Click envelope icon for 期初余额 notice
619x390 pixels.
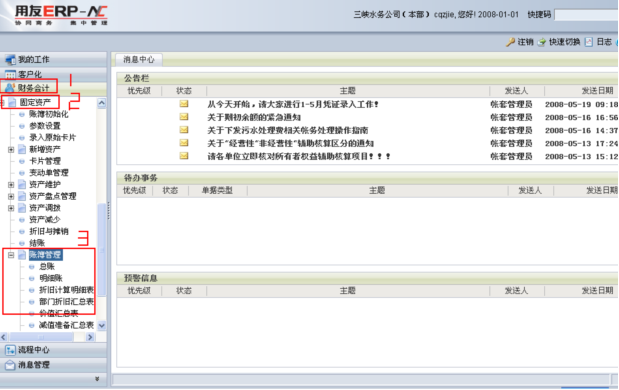click(x=184, y=117)
